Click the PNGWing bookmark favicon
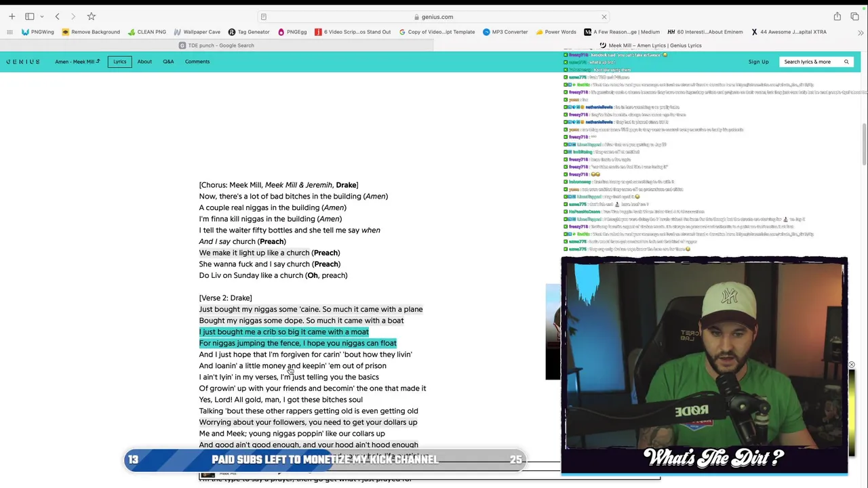868x488 pixels. coord(25,32)
